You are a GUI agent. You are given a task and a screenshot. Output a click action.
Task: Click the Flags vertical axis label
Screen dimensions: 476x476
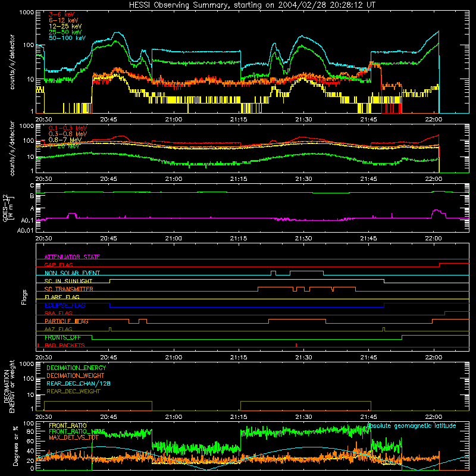click(x=24, y=297)
